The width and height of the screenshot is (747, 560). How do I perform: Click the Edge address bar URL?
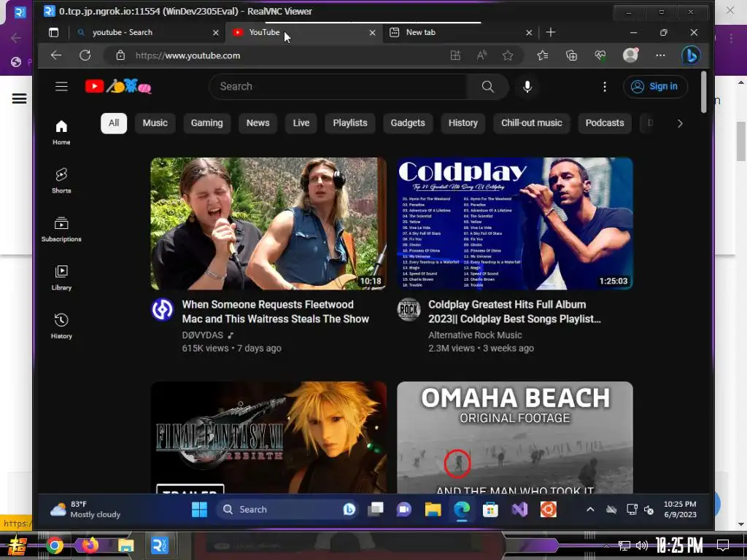(187, 55)
